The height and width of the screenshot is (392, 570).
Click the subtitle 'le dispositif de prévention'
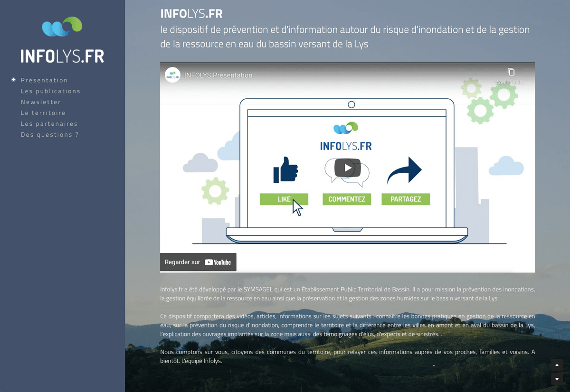tap(345, 37)
